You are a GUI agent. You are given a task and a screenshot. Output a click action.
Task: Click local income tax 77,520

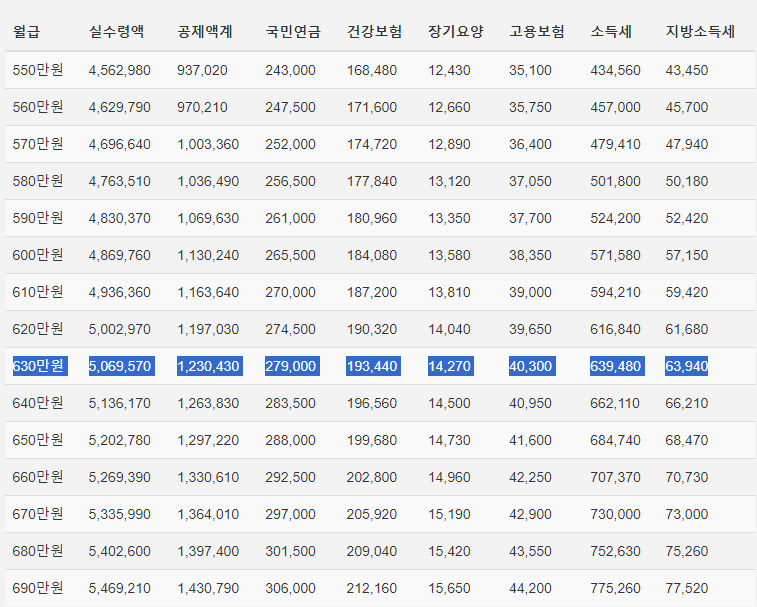pos(687,589)
